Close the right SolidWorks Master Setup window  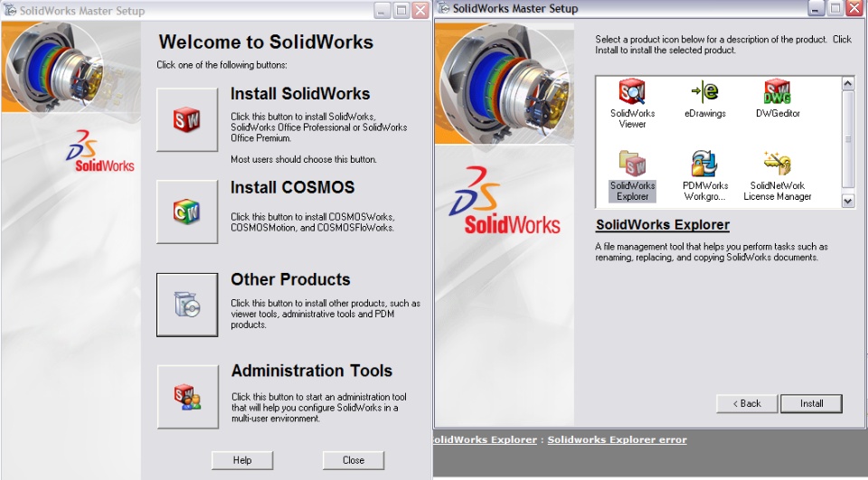tap(854, 8)
